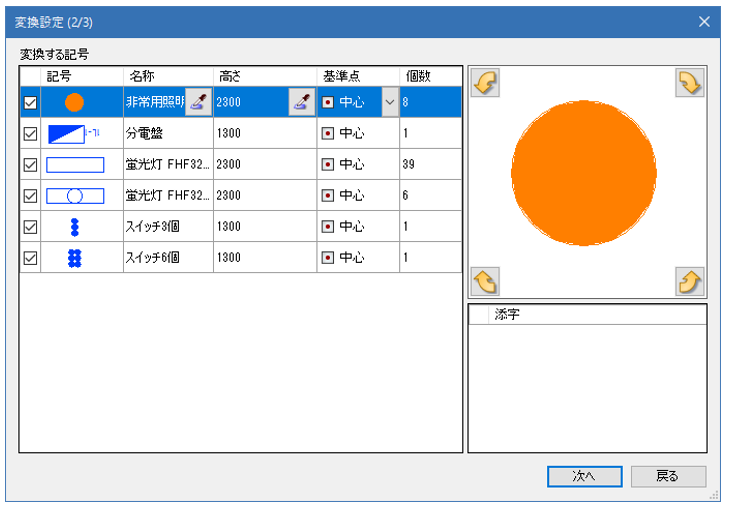The height and width of the screenshot is (509, 729).
Task: Select the スイッチ6個 dotted symbol icon
Action: 74,258
